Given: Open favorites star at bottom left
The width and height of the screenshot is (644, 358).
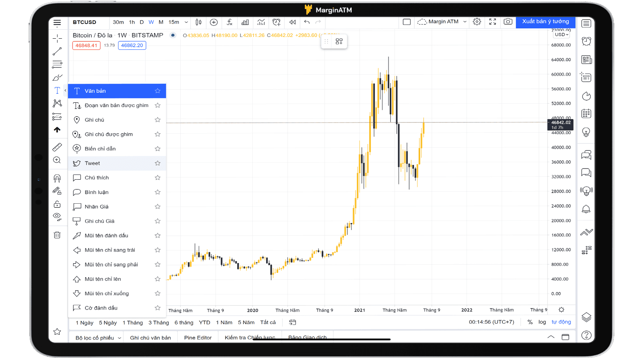Looking at the screenshot, I should click(x=57, y=332).
